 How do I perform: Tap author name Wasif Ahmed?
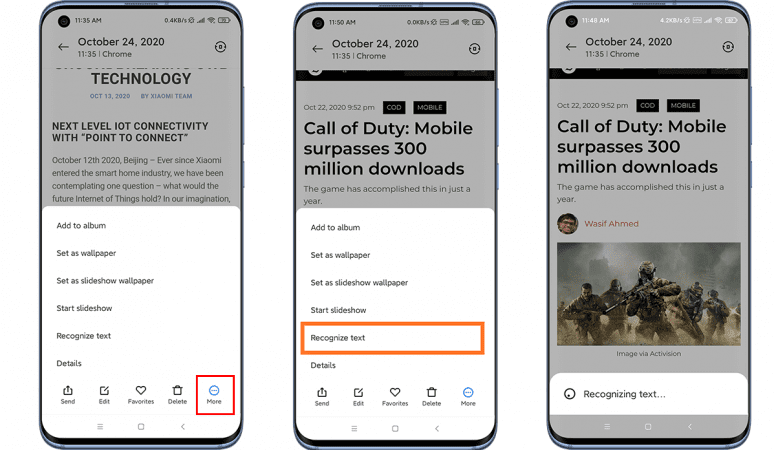[x=611, y=224]
